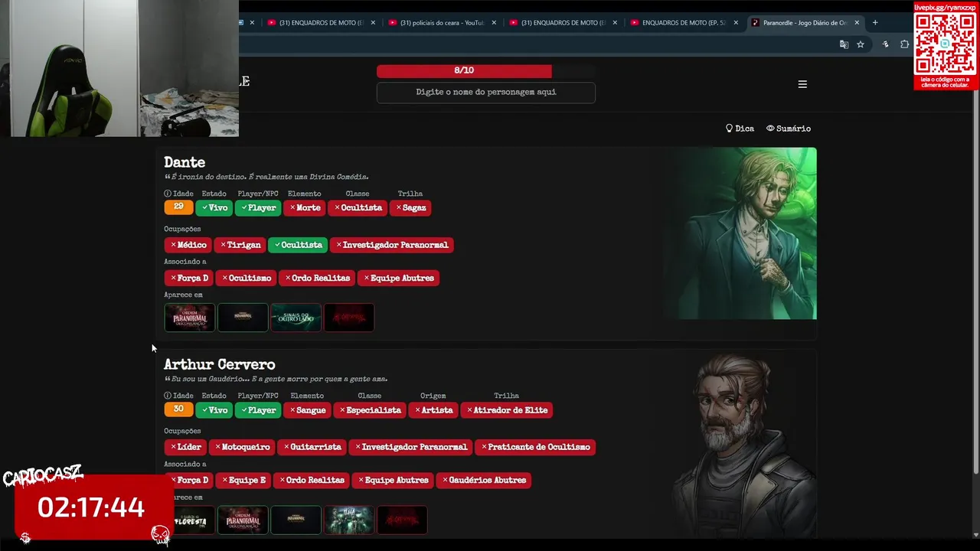
Task: Click Dante's Sinais do Outro Lado thumbnail
Action: [296, 317]
